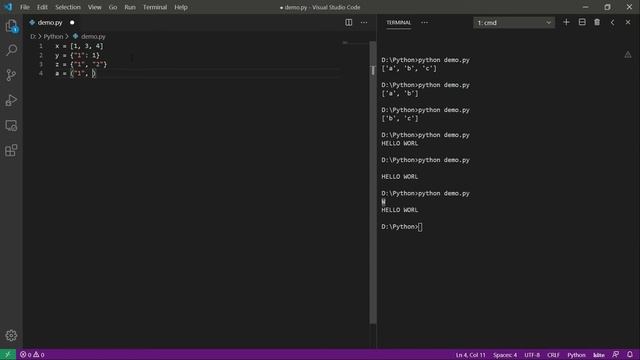
Task: Open the Run and Debug view
Action: pyautogui.click(x=11, y=100)
